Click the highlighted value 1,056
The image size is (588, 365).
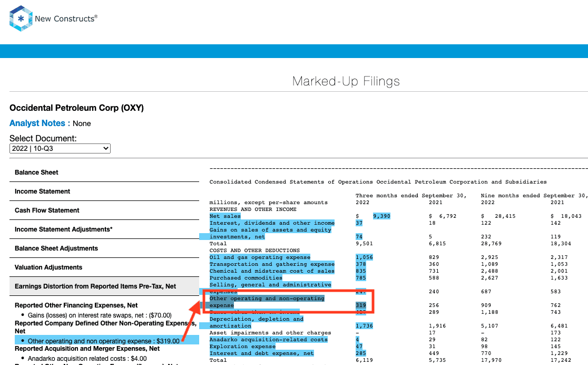(364, 257)
